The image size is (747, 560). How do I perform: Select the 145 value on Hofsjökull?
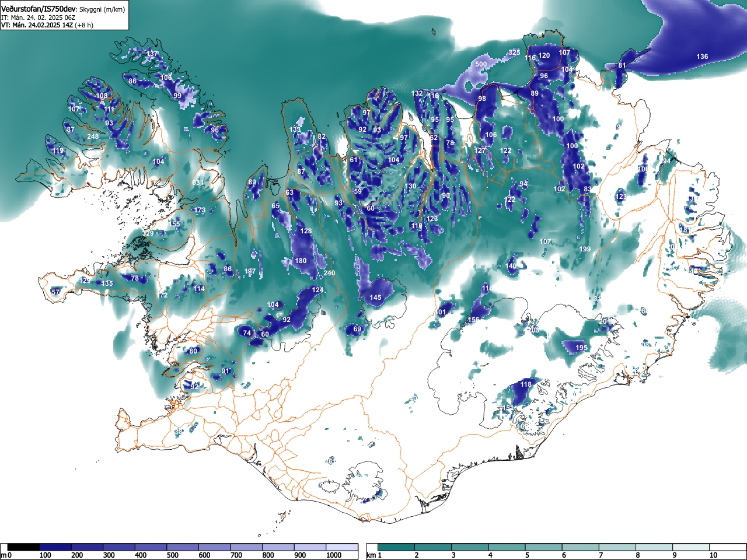[x=376, y=297]
